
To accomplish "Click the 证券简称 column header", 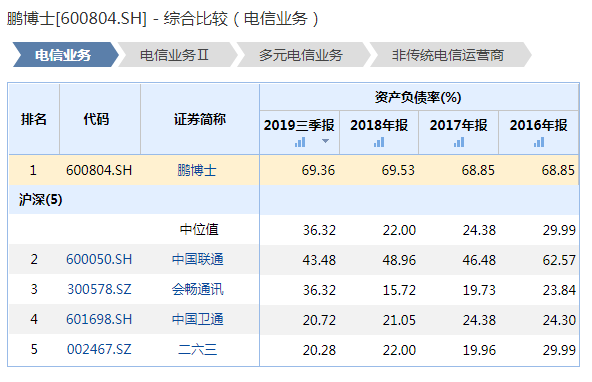I will pyautogui.click(x=200, y=119).
